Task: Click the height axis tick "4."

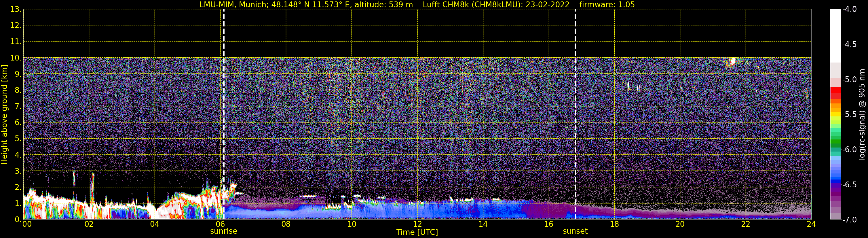Action: (18, 155)
